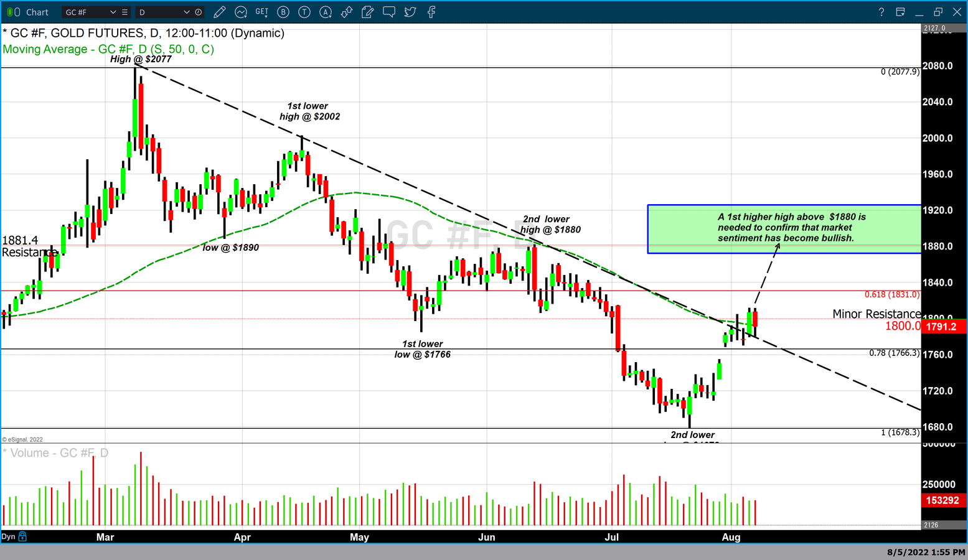Screen dimensions: 968x560
Task: Click the circled B toolbar icon
Action: click(x=283, y=12)
